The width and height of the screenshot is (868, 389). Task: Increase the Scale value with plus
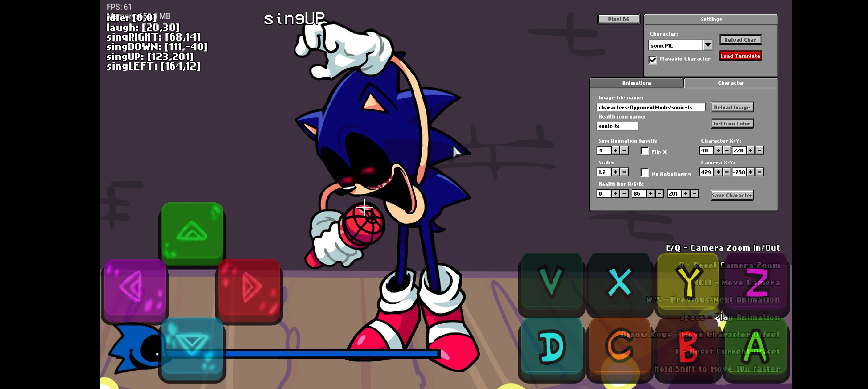click(x=615, y=172)
